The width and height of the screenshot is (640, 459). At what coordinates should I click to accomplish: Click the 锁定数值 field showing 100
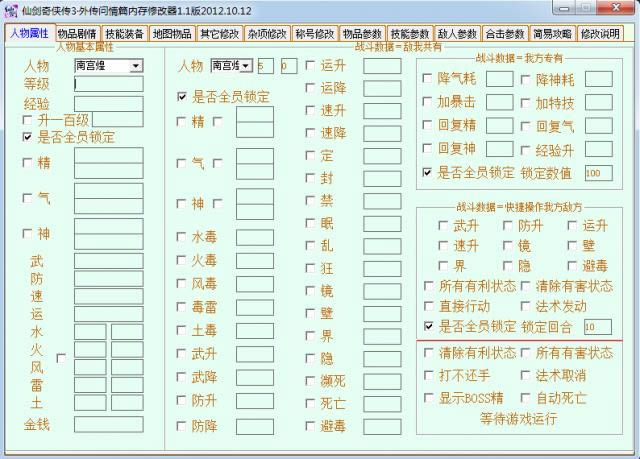coord(599,173)
